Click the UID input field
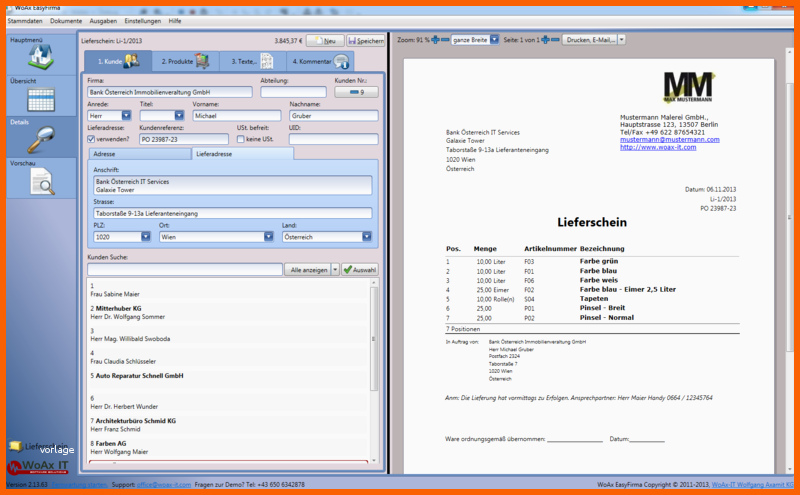This screenshot has height=495, width=800. pyautogui.click(x=334, y=139)
